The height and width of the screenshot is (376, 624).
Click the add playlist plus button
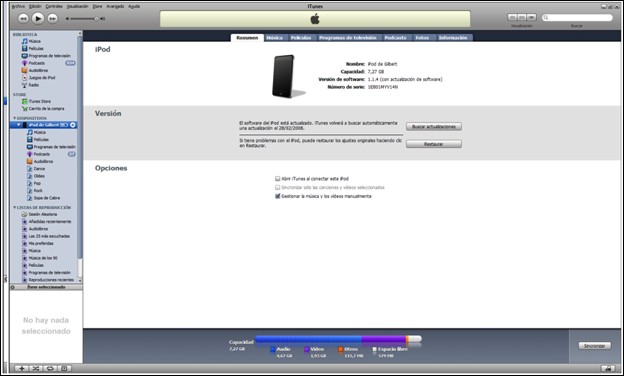pyautogui.click(x=21, y=368)
